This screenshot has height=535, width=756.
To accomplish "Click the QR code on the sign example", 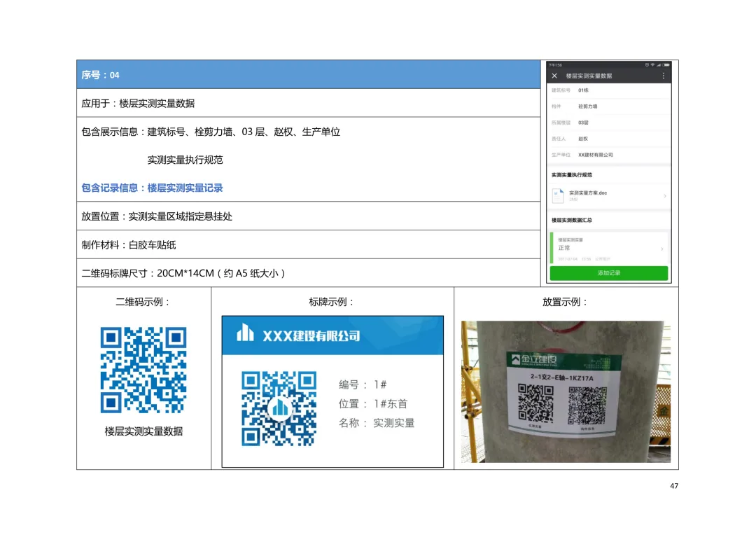I will 279,409.
